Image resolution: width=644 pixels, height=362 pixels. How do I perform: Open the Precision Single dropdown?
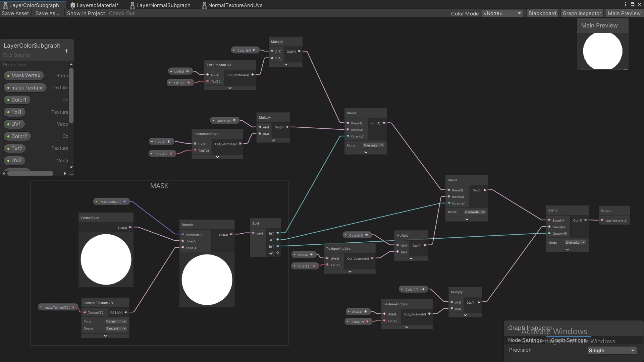click(x=612, y=350)
